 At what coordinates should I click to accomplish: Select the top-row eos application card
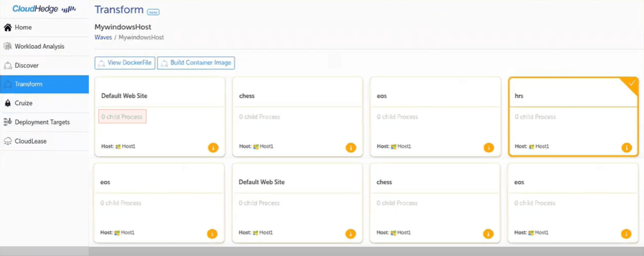tap(435, 96)
